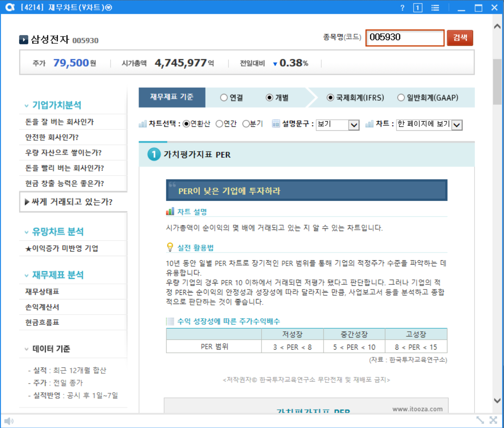Image resolution: width=504 pixels, height=428 pixels.
Task: Click the stock price 79,500원 value
Action: pyautogui.click(x=75, y=63)
